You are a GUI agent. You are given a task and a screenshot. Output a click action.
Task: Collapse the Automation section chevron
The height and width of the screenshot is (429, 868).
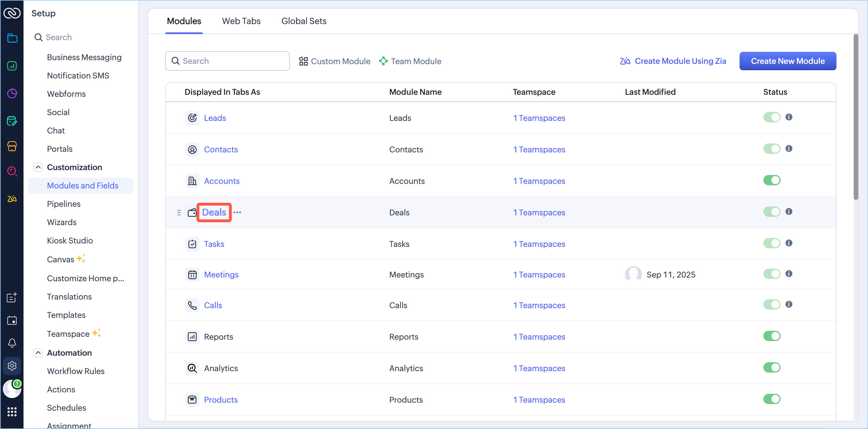tap(38, 353)
